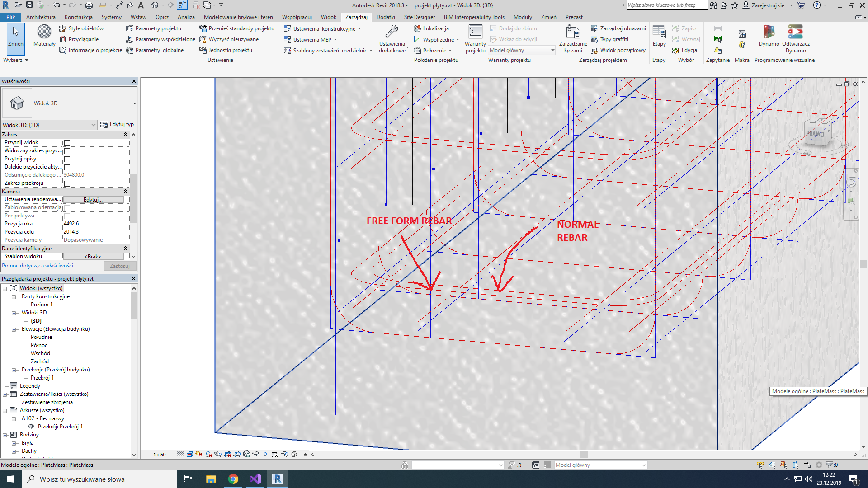Toggle Przytnij widok checkbox
868x488 pixels.
(x=67, y=143)
